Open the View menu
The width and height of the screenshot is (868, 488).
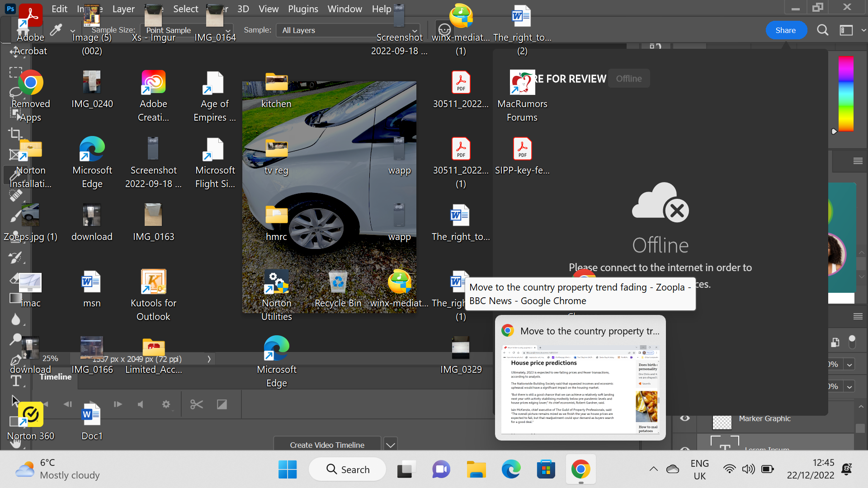coord(269,9)
